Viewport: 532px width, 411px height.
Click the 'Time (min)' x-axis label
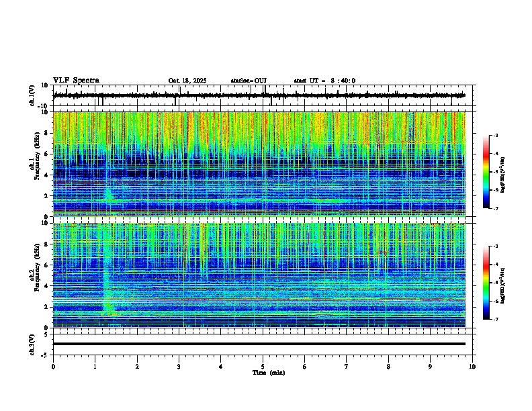coord(269,373)
